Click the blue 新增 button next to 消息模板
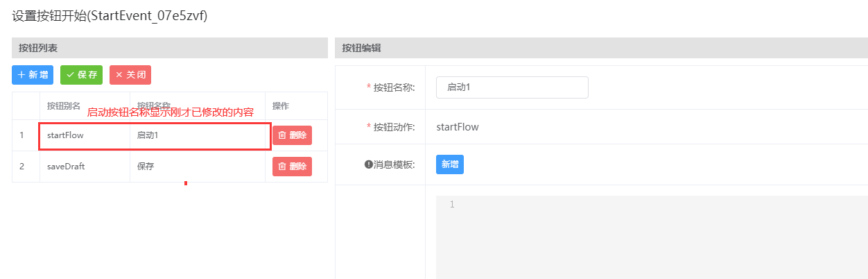This screenshot has height=279, width=868. 449,164
